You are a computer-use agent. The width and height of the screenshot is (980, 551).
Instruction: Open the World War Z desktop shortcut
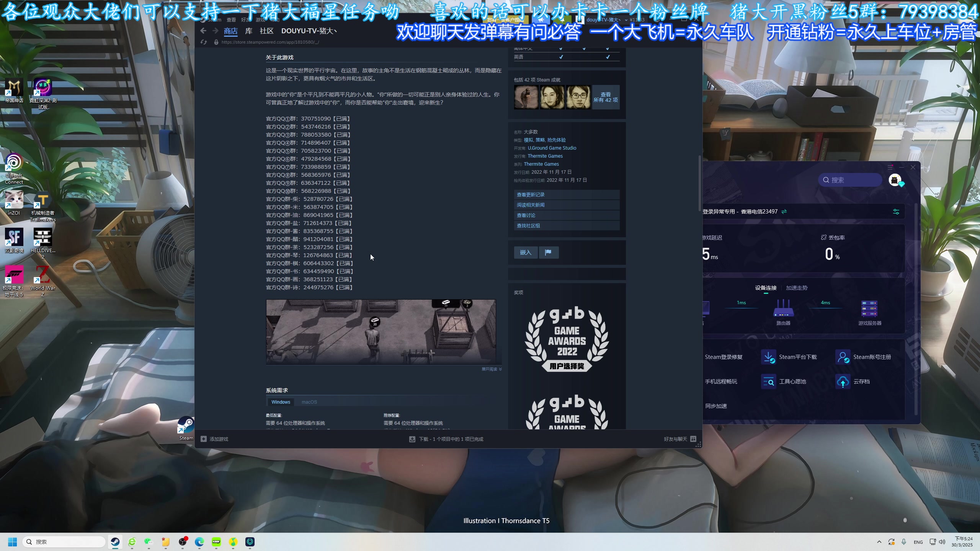43,281
